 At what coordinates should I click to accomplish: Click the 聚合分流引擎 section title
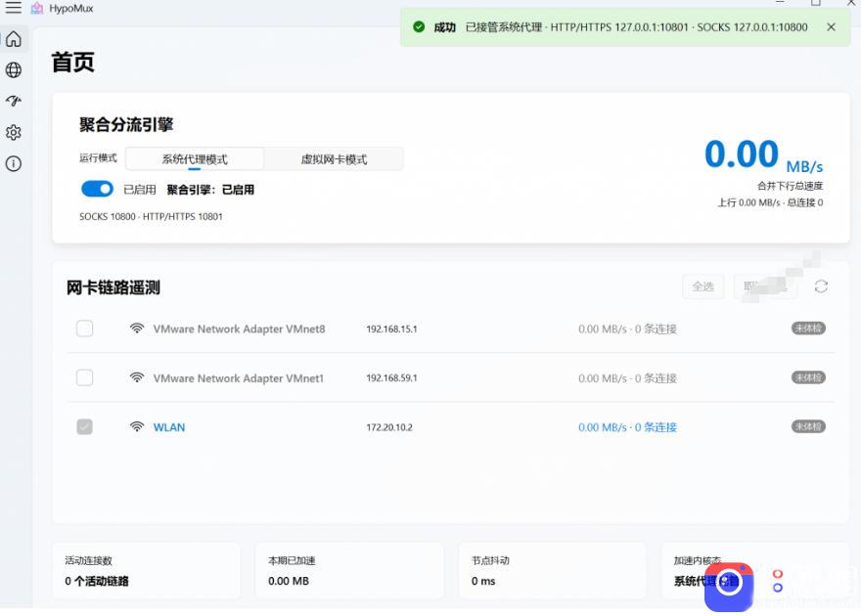(x=126, y=124)
